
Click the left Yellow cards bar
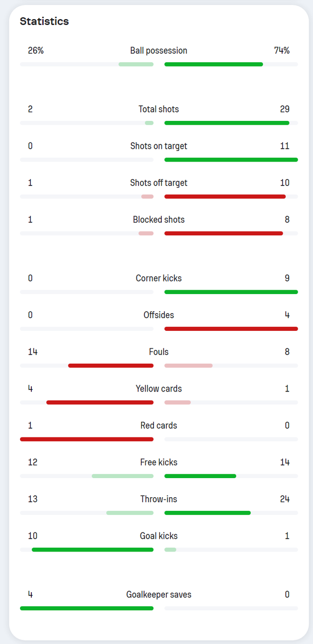[100, 402]
